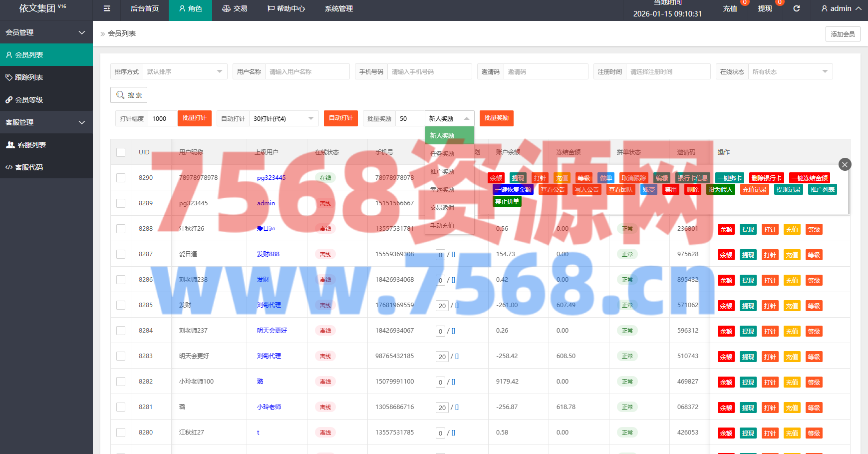
Task: Click the hamburger menu collapse icon
Action: [x=107, y=8]
